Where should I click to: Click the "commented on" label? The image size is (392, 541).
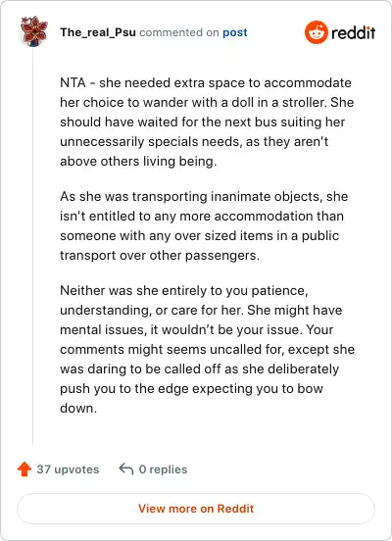[x=179, y=32]
